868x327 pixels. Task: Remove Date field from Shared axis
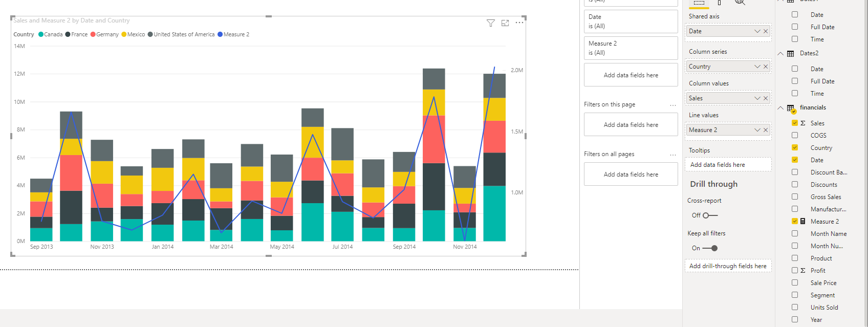(x=766, y=31)
